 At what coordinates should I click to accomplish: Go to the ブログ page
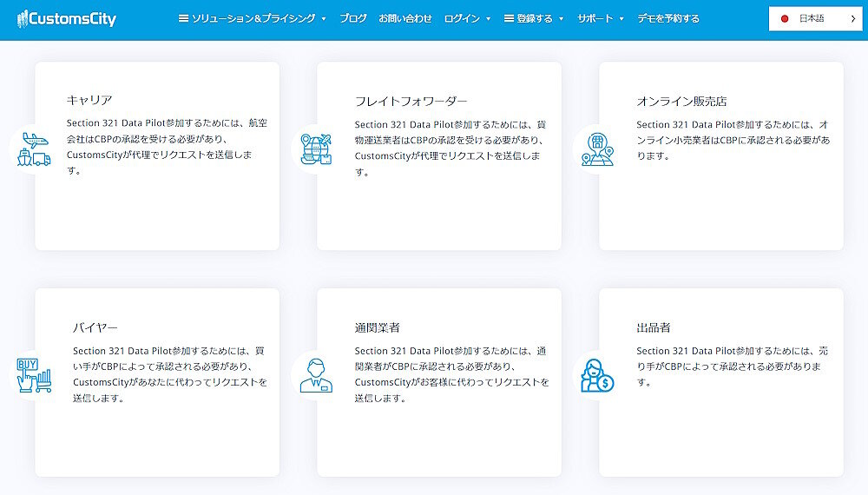pyautogui.click(x=353, y=18)
